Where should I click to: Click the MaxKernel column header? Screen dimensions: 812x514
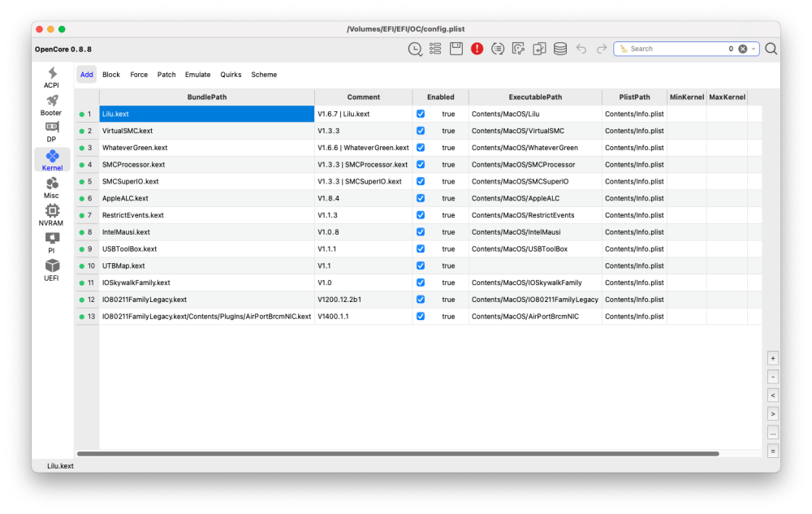[727, 97]
